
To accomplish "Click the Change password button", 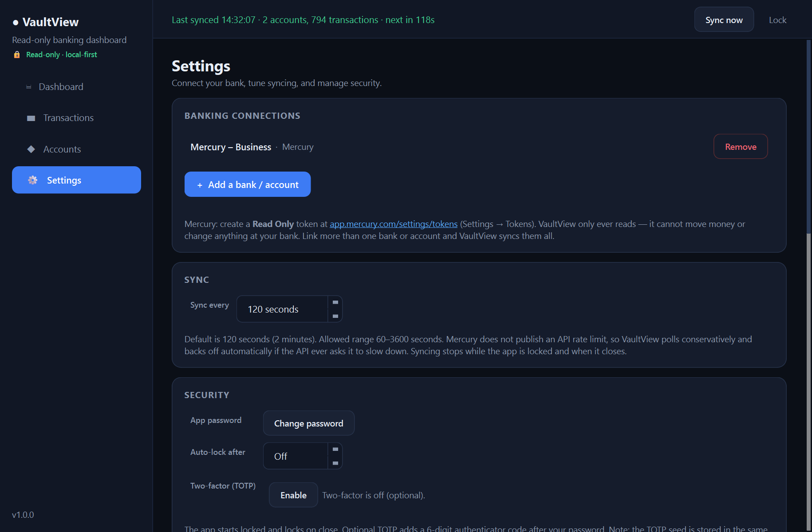I will click(x=309, y=423).
